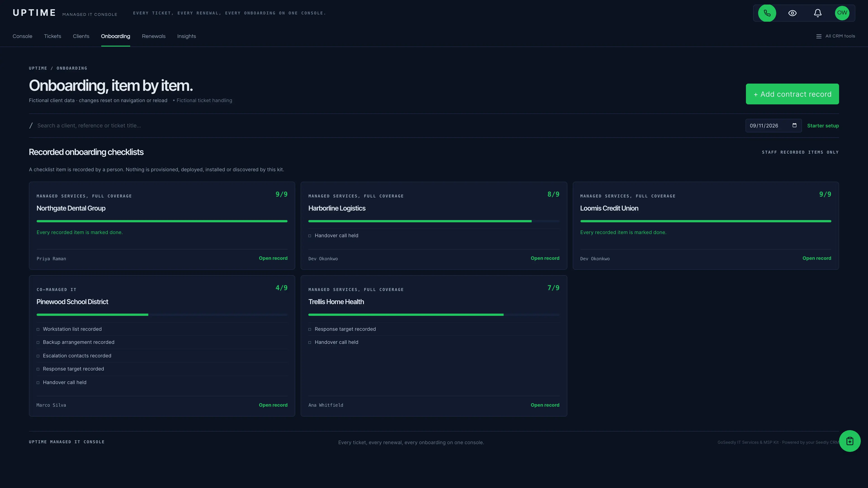Click the calendar picker icon in date field
Viewport: 868px width, 488px height.
(794, 125)
